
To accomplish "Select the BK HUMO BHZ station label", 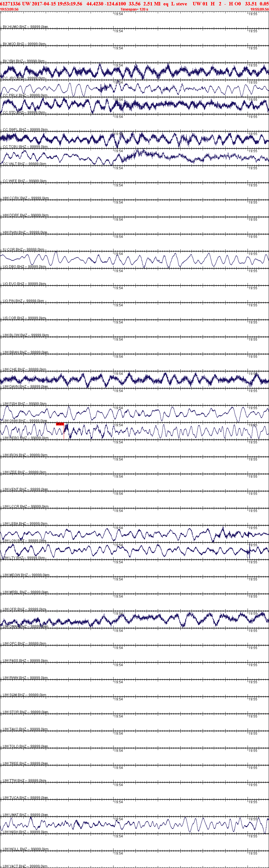I will (25, 27).
